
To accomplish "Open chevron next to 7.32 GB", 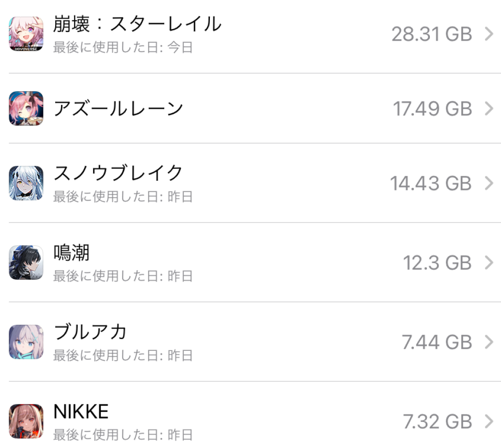I will tap(489, 421).
